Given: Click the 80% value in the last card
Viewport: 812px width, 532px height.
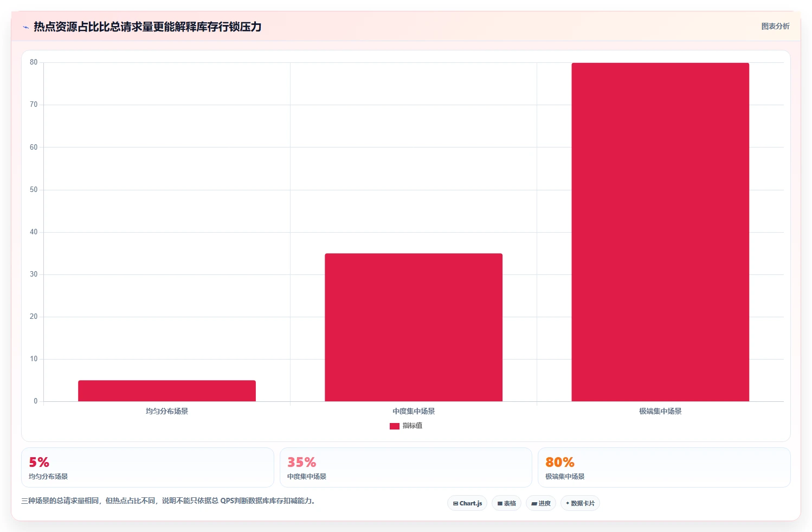Looking at the screenshot, I should click(560, 462).
